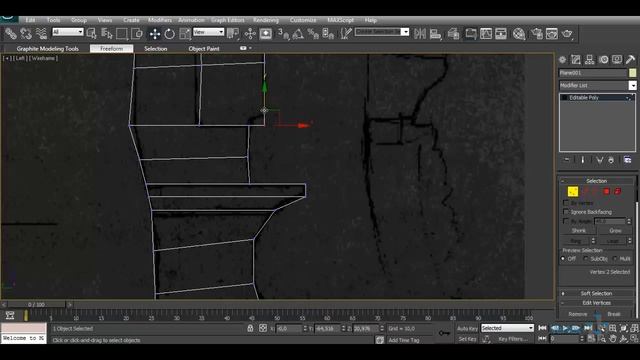Click the Align tool icon
Image resolution: width=640 pixels, height=360 pixels.
point(435,34)
